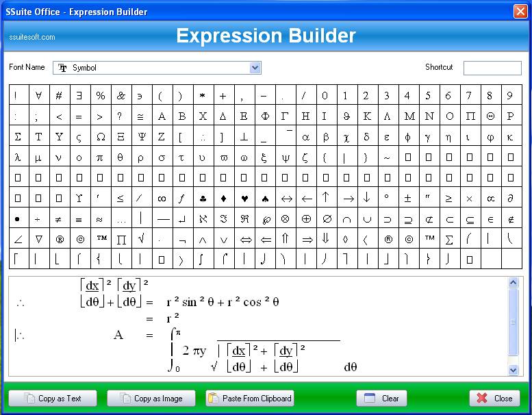Pick the club suit symbol
Viewport: 532px width, 415px height.
coord(203,199)
